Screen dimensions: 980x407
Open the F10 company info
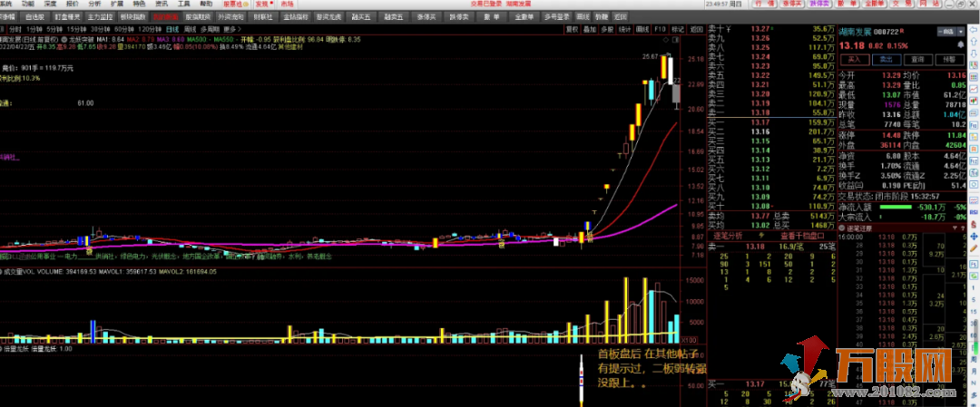[x=660, y=29]
